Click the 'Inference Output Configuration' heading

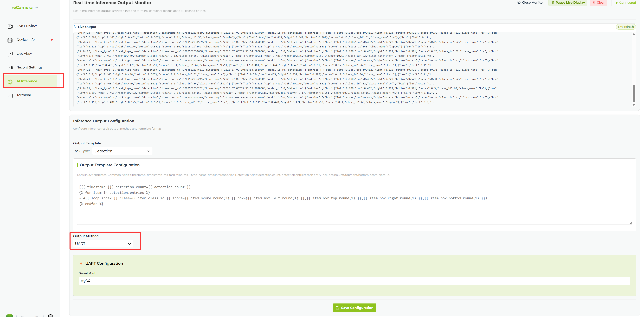tap(104, 121)
